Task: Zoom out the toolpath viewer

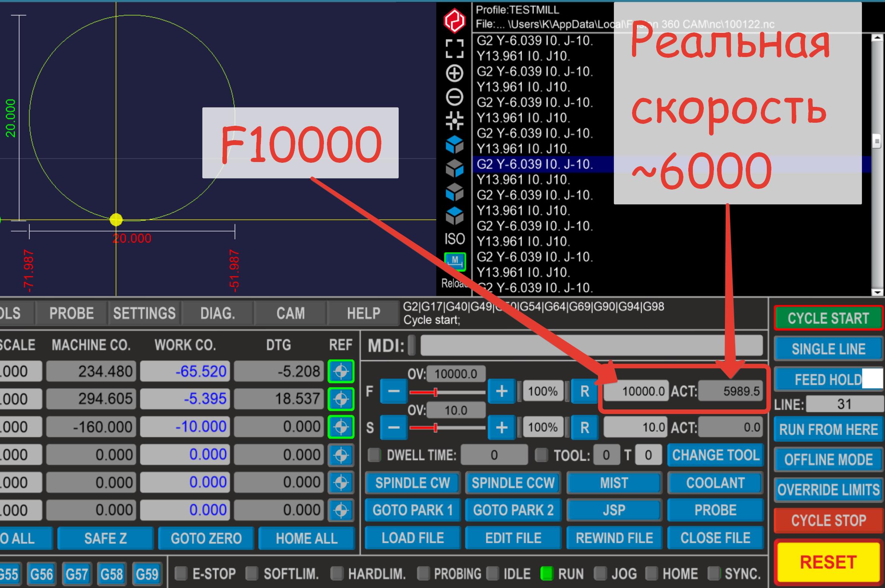Action: (454, 97)
